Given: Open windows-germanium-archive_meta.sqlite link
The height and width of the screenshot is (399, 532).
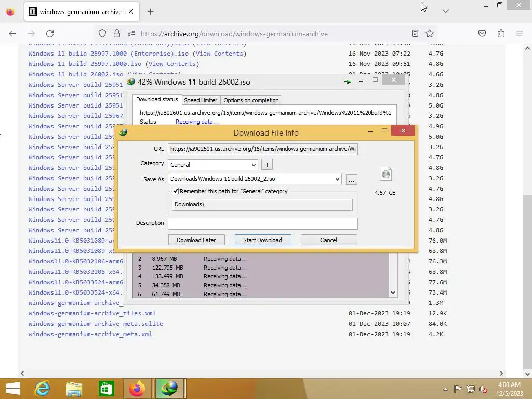Looking at the screenshot, I should pos(96,324).
